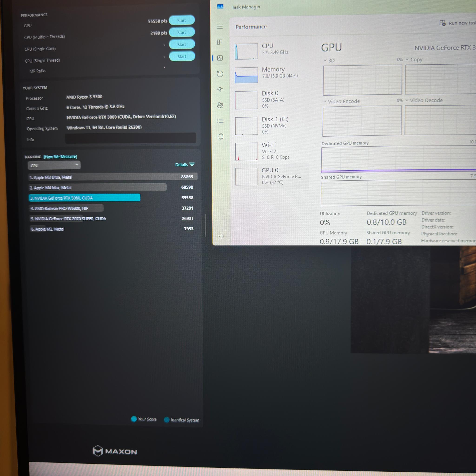This screenshot has height=476, width=476.
Task: Select the GPU 0 performance entry
Action: click(x=271, y=176)
